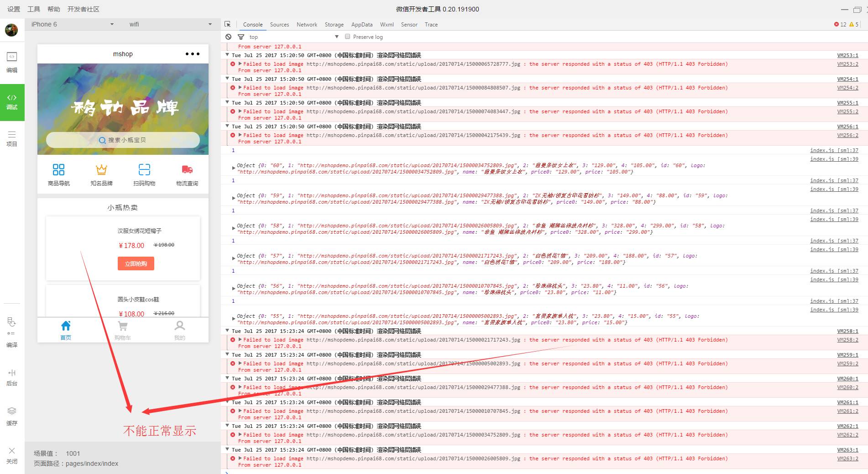Screen dimensions: 868x474
Task: Click the red error count badge
Action: click(x=840, y=25)
